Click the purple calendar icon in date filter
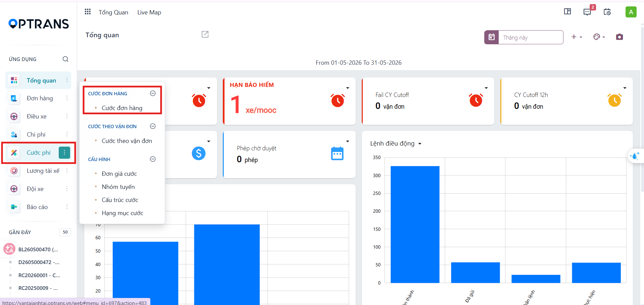The width and height of the screenshot is (644, 305). pyautogui.click(x=492, y=37)
